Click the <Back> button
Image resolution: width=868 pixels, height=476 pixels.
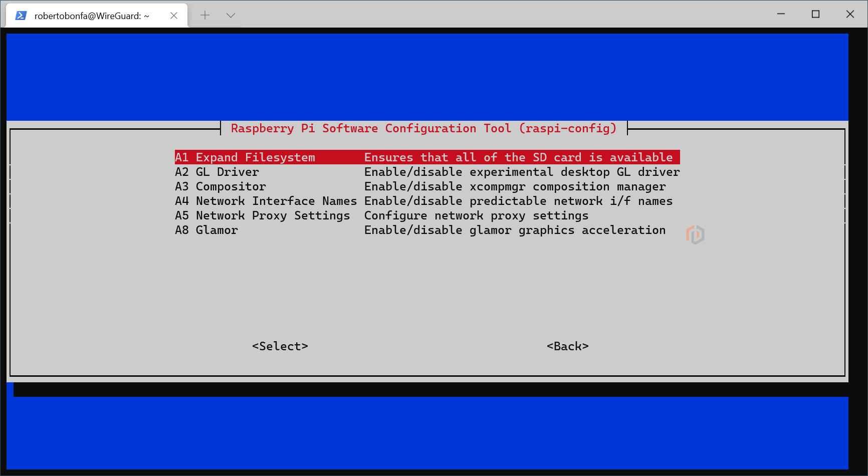pos(568,346)
